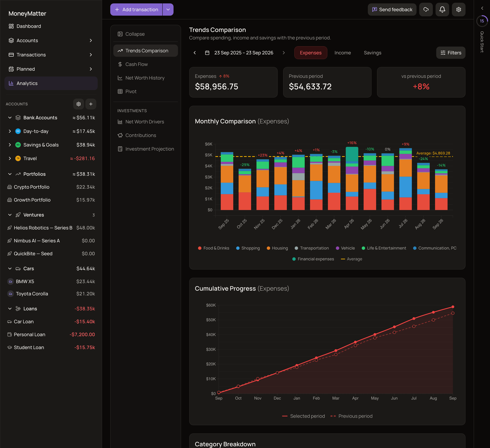Expand the Day-to-day account

tap(10, 131)
